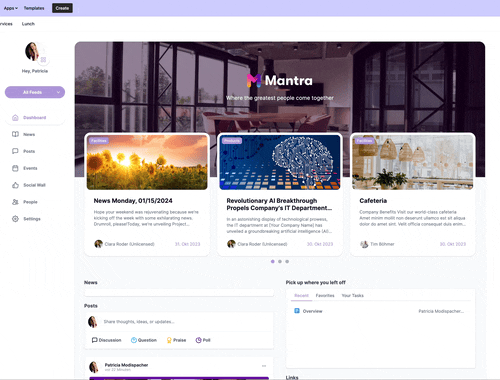Click the Overview document icon
Viewport: 500px width, 380px height.
pos(297,311)
